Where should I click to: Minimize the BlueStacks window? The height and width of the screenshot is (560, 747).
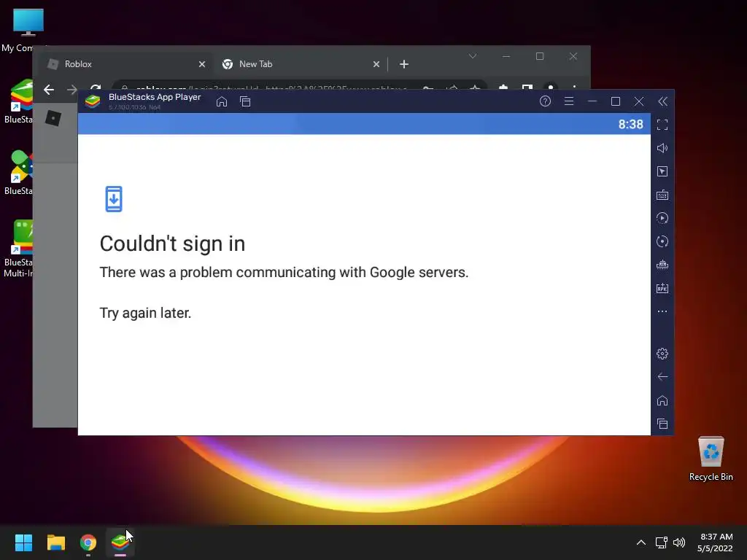click(592, 101)
